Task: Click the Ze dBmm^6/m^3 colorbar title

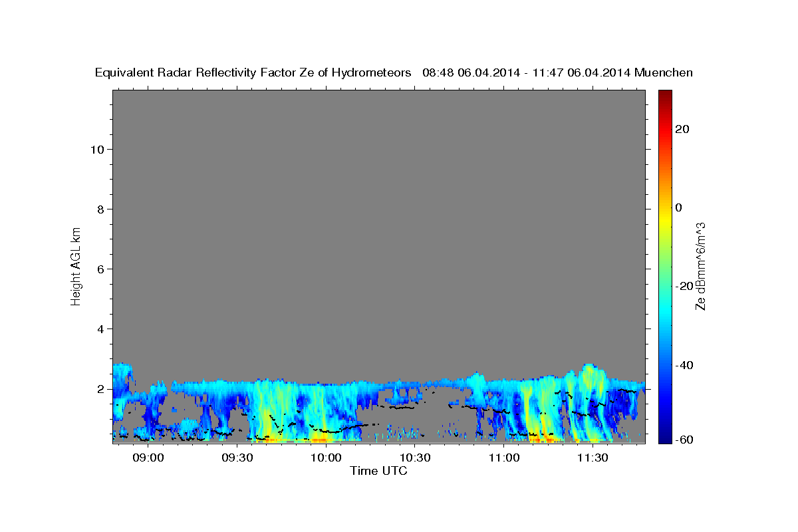Action: (x=700, y=266)
